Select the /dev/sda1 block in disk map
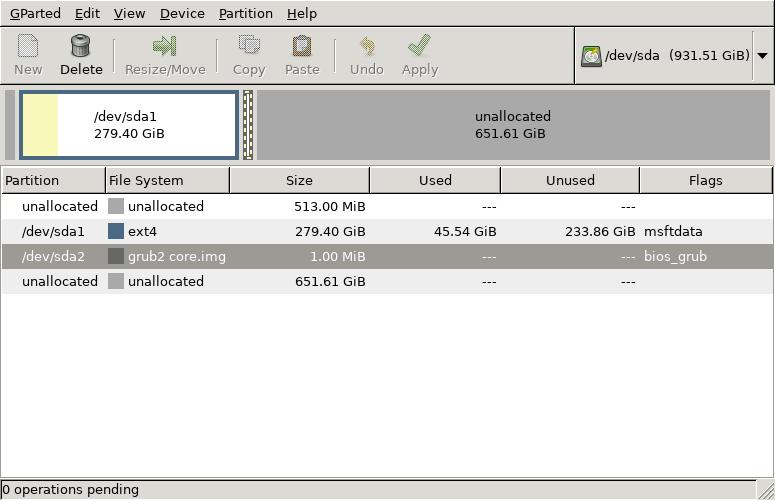This screenshot has height=500, width=775. pos(129,125)
